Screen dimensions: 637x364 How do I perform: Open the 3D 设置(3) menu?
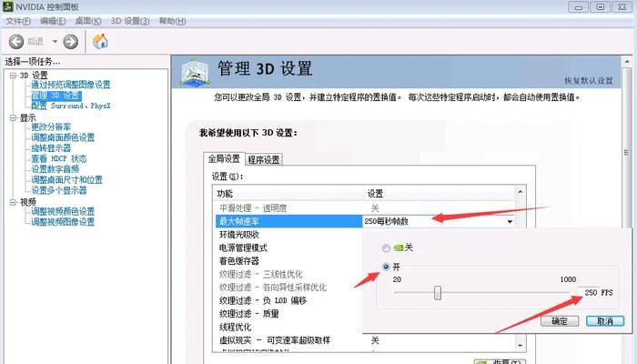130,21
